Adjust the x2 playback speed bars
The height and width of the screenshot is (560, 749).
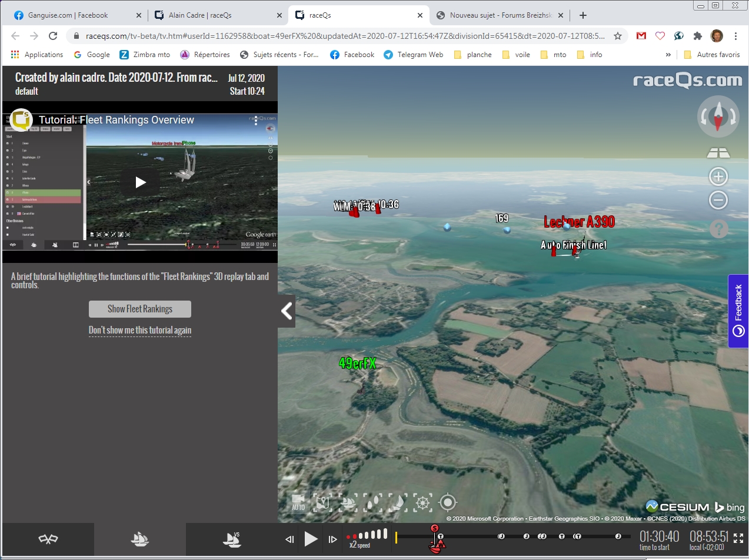pos(367,535)
